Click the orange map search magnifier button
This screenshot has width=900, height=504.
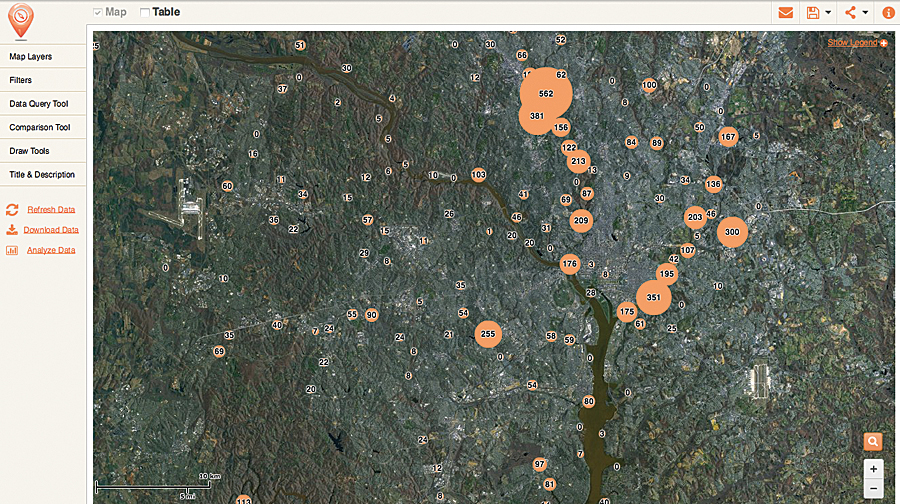(873, 441)
